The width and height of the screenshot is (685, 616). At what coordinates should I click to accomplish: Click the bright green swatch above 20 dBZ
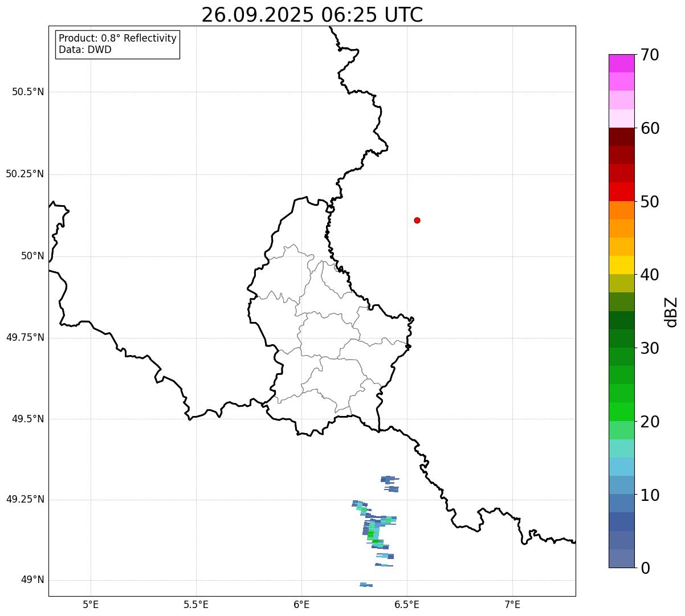621,411
